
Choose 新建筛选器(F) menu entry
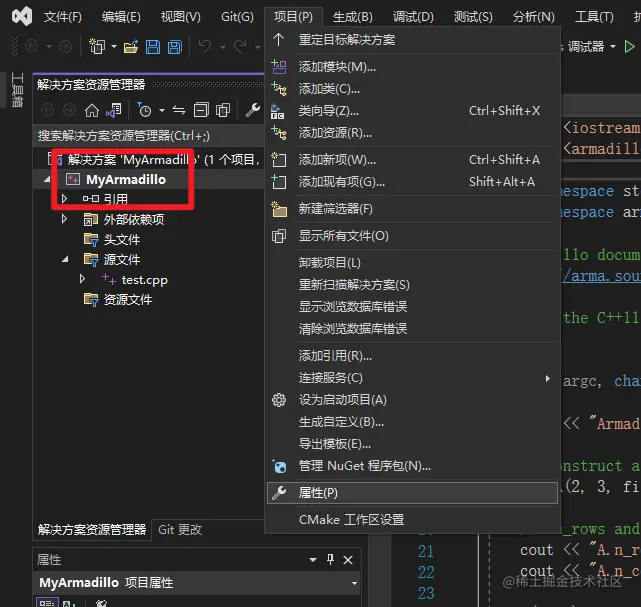pos(413,209)
